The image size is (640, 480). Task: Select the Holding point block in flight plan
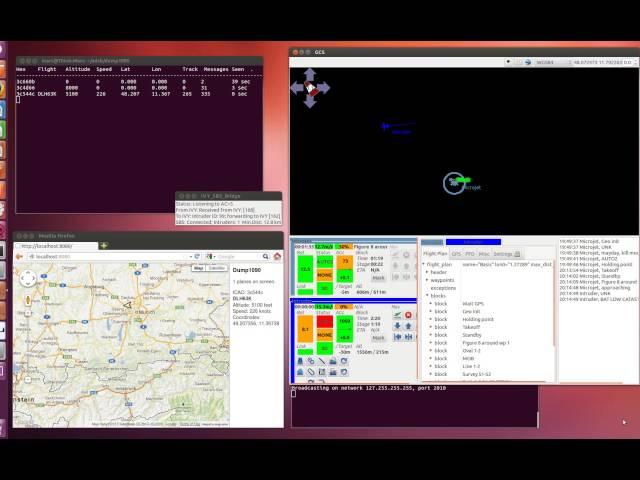coord(475,318)
